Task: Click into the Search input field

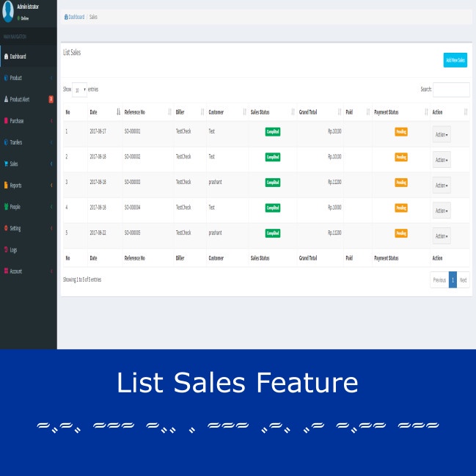Action: (451, 89)
